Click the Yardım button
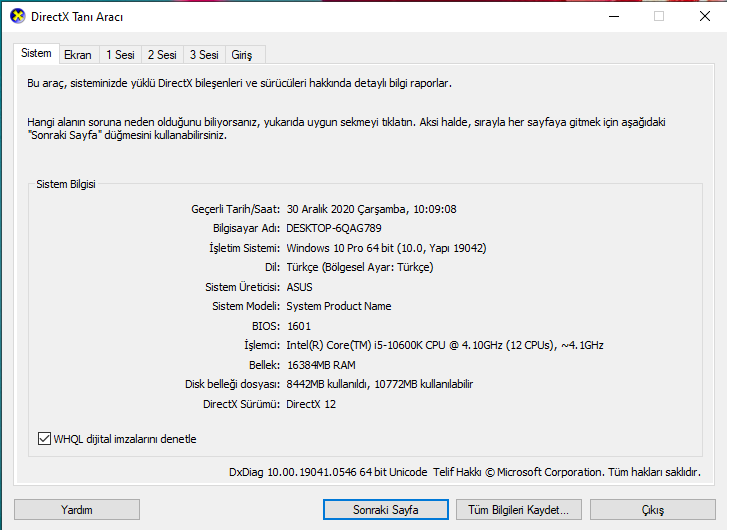729x530 pixels. click(x=77, y=510)
